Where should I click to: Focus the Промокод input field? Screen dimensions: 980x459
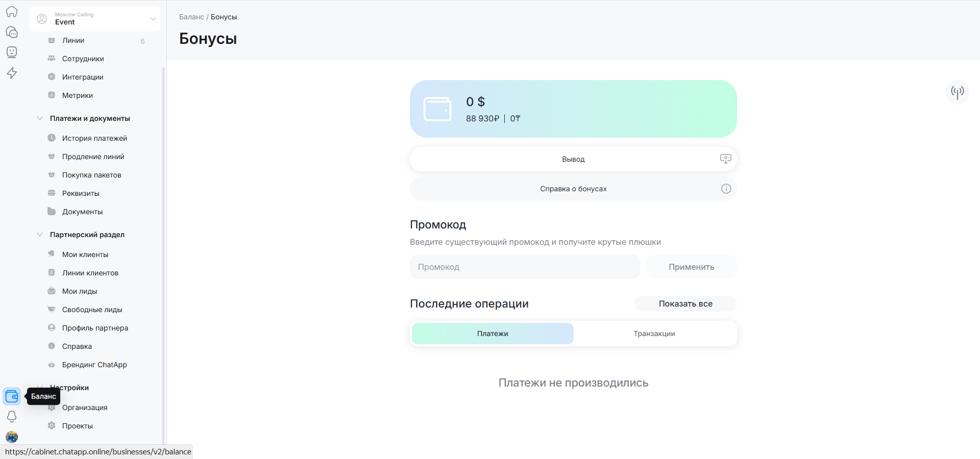point(525,267)
